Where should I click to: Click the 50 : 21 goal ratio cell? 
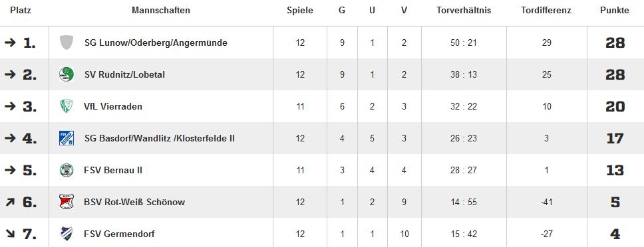click(x=464, y=42)
